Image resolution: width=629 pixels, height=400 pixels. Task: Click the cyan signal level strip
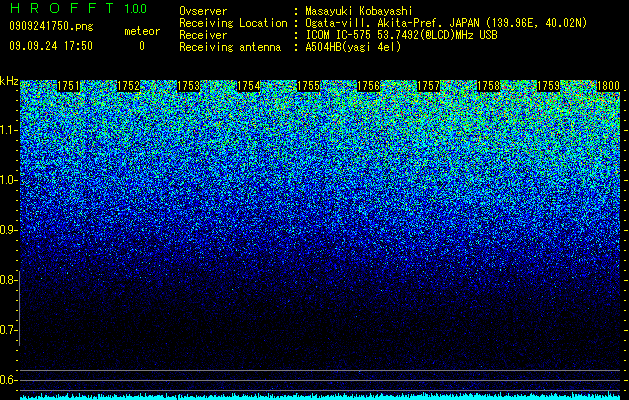320,397
